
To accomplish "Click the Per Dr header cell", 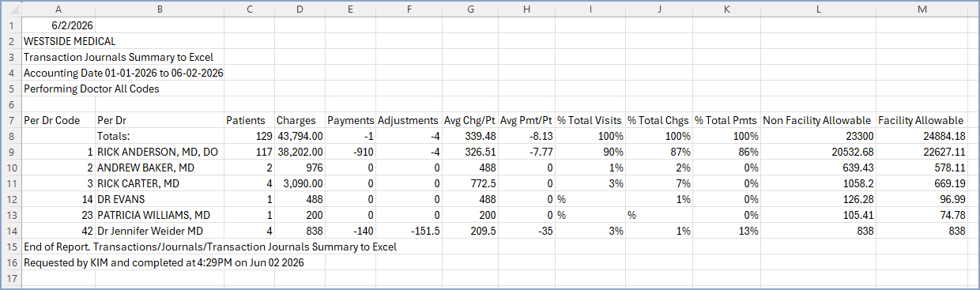I will 160,120.
